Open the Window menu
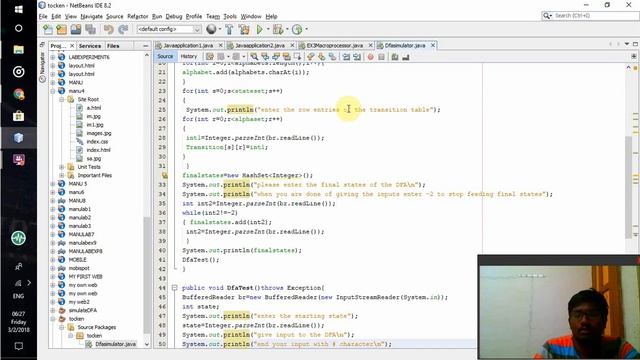Image resolution: width=640 pixels, height=360 pixels. coord(251,16)
